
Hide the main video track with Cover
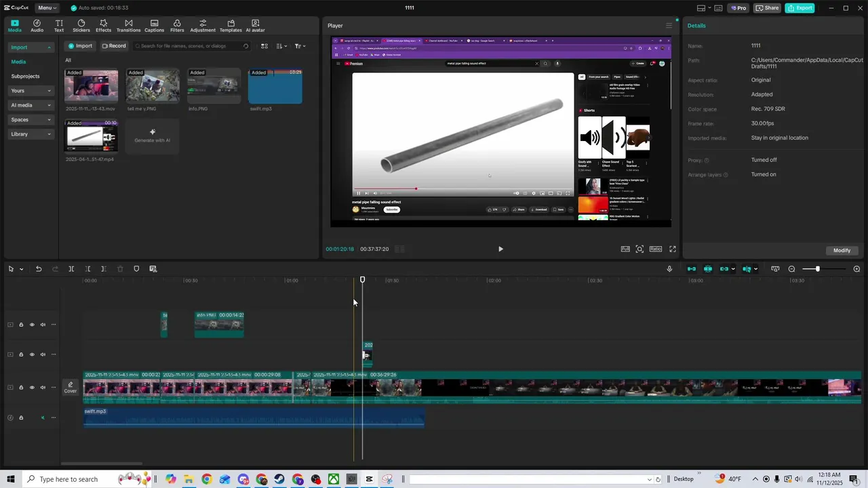point(32,388)
